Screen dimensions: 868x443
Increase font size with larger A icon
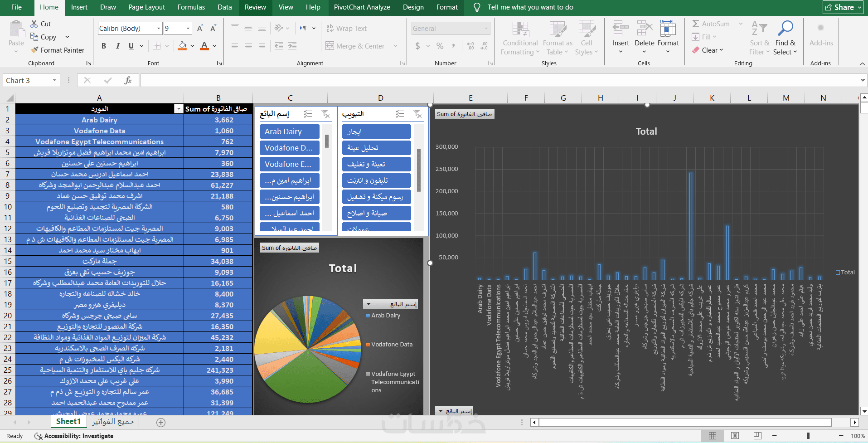pos(200,28)
